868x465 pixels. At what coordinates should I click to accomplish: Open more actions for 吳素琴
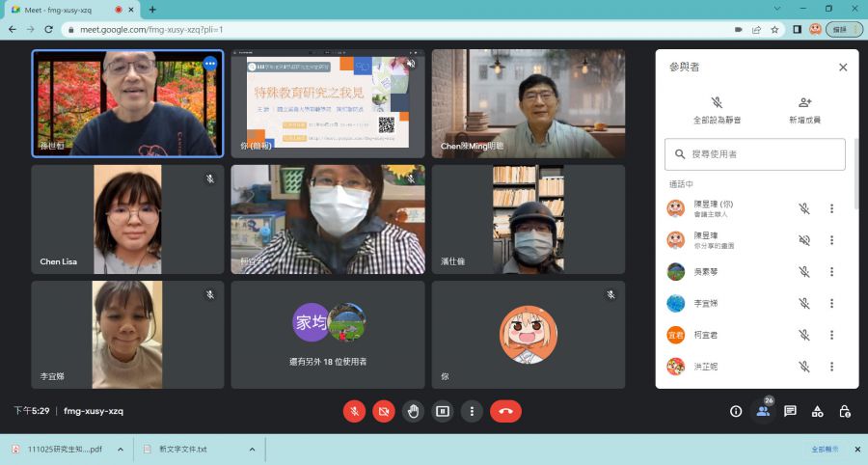(831, 272)
